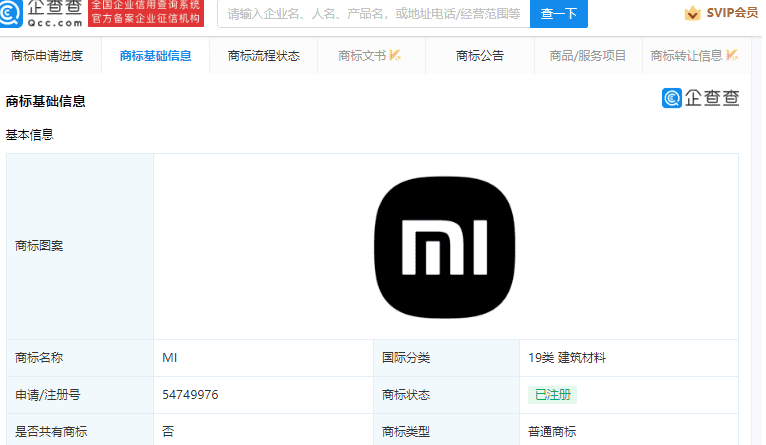Click the 商标类型 field label
The height and width of the screenshot is (445, 766).
point(405,432)
